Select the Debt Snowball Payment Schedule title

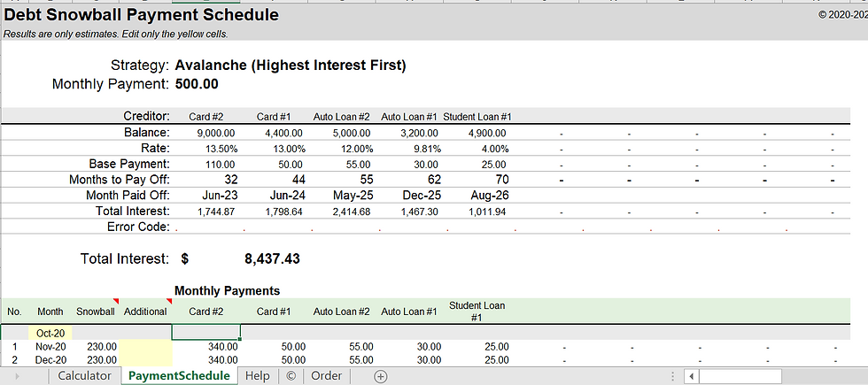click(141, 15)
